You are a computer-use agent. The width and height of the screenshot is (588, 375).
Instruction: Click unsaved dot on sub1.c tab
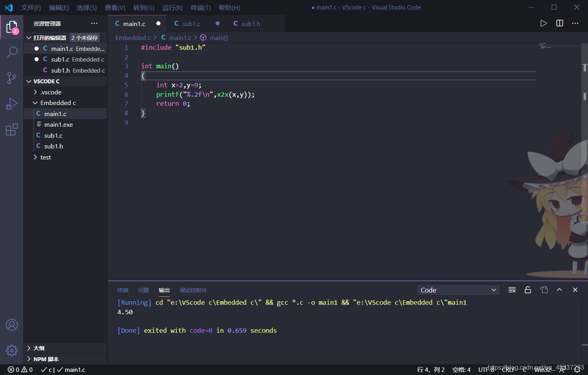click(217, 23)
